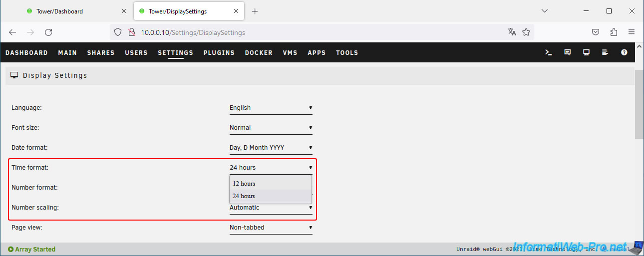This screenshot has width=644, height=256.
Task: Click the feedback icon in header
Action: (567, 52)
